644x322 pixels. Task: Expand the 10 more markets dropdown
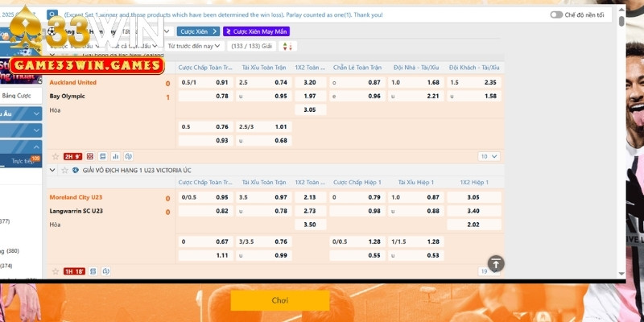click(488, 156)
